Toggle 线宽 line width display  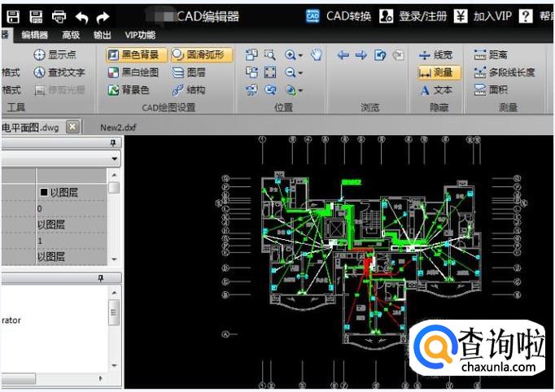(435, 54)
